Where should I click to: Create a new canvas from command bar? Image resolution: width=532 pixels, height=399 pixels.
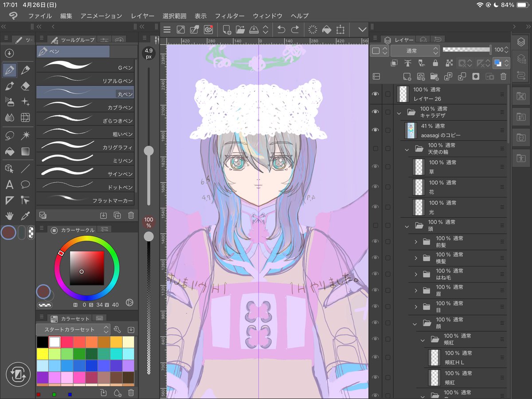227,30
